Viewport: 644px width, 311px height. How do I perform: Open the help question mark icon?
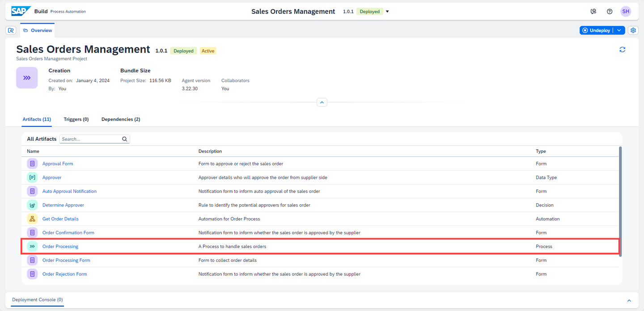tap(610, 12)
